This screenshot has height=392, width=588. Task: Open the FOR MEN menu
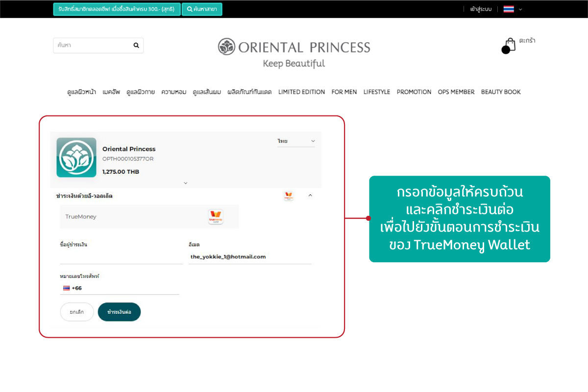(x=344, y=92)
